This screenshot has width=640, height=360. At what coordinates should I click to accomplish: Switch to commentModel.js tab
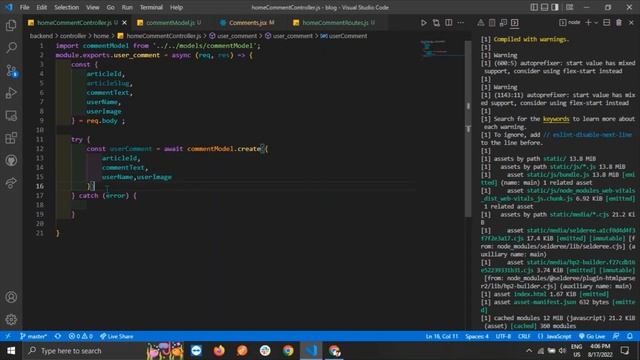[x=171, y=23]
